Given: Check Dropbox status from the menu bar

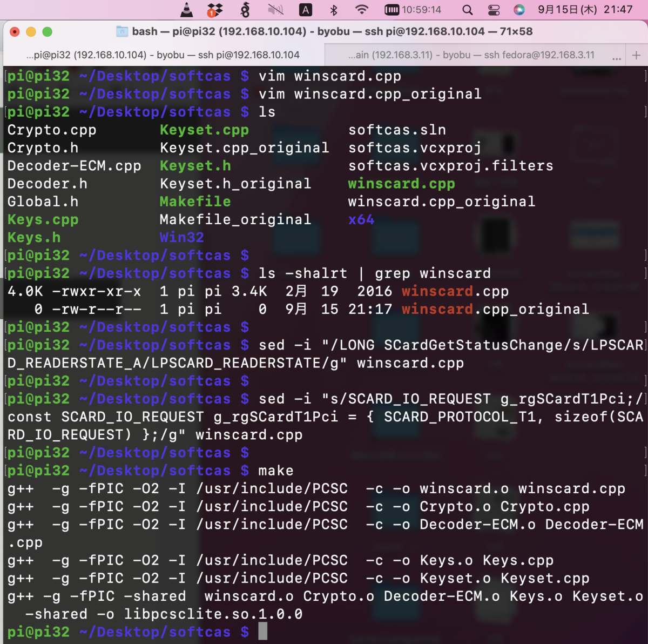Looking at the screenshot, I should (214, 9).
